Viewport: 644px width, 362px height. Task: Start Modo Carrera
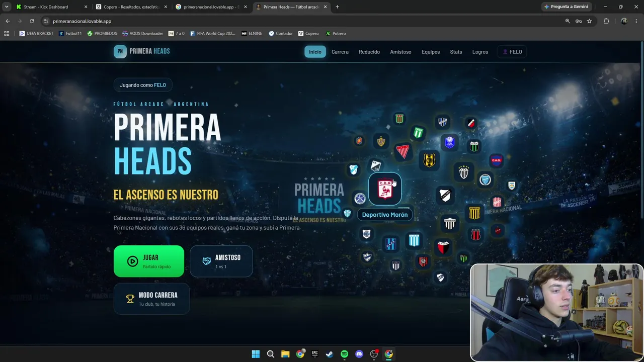[x=151, y=299]
